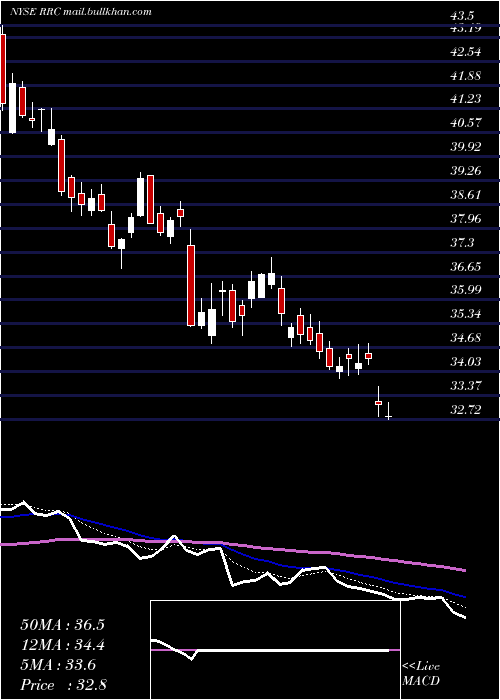
Task: Click the <<Live MACD label
Action: pos(421,674)
